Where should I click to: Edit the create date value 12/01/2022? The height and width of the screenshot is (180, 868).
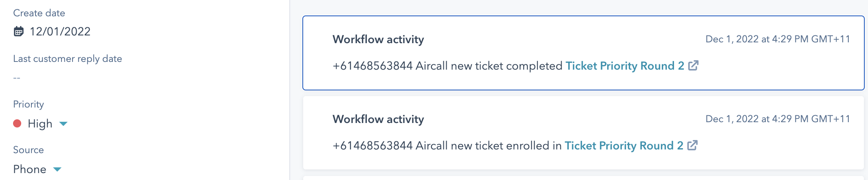point(60,31)
